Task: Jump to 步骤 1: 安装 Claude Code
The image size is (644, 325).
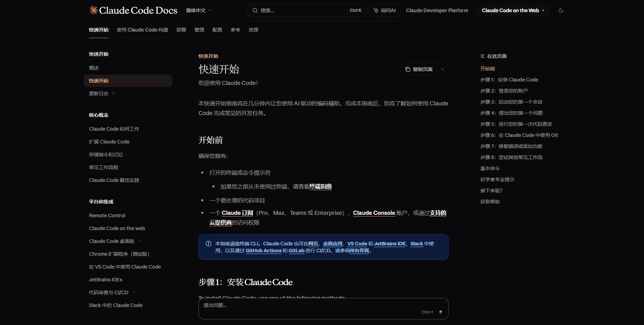Action: click(509, 80)
